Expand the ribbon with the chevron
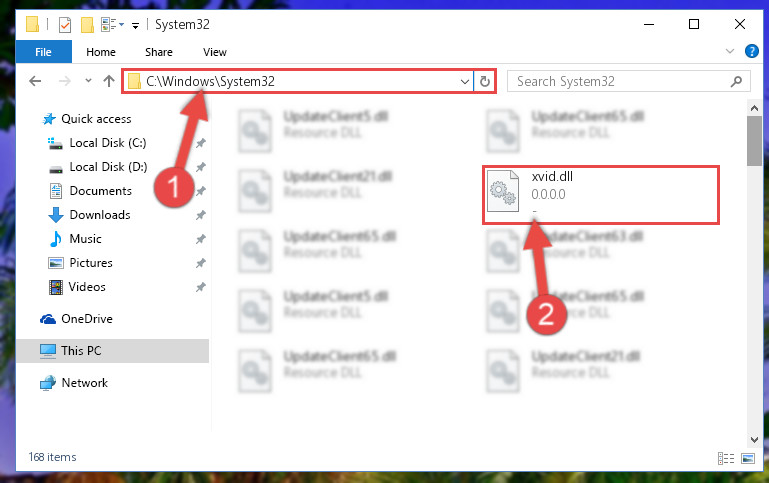The height and width of the screenshot is (483, 769). (x=730, y=51)
